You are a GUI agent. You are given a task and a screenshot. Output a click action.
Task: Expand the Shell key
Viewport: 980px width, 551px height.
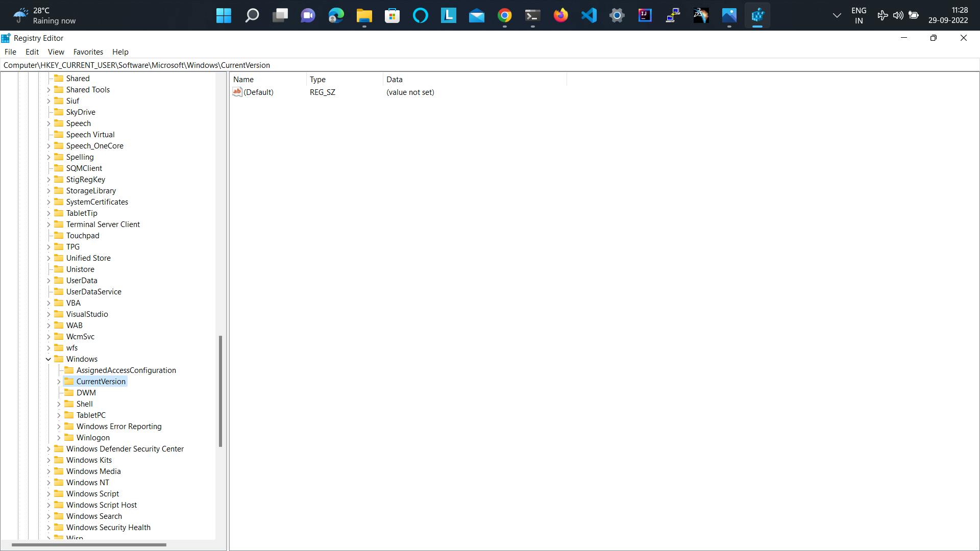59,404
